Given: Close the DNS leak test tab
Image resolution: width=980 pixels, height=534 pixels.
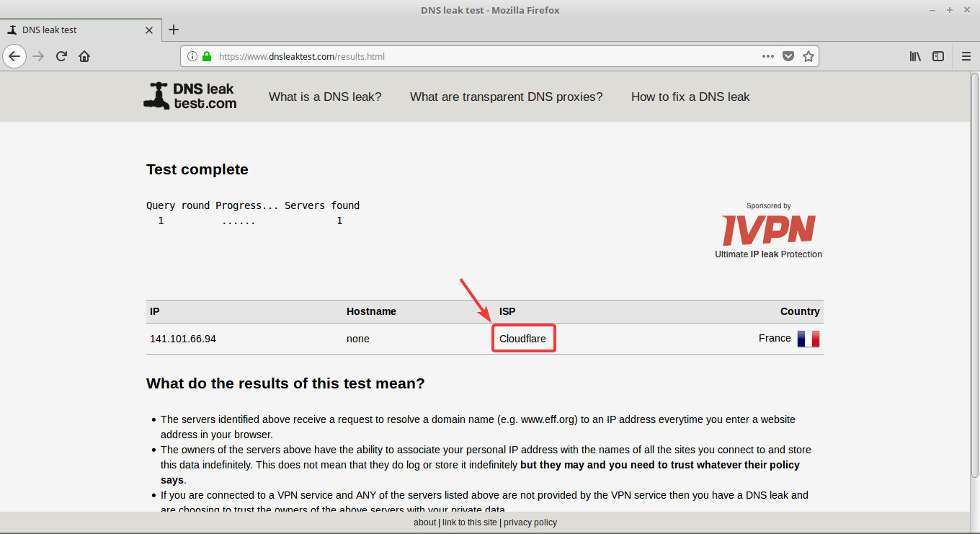Looking at the screenshot, I should (x=149, y=30).
